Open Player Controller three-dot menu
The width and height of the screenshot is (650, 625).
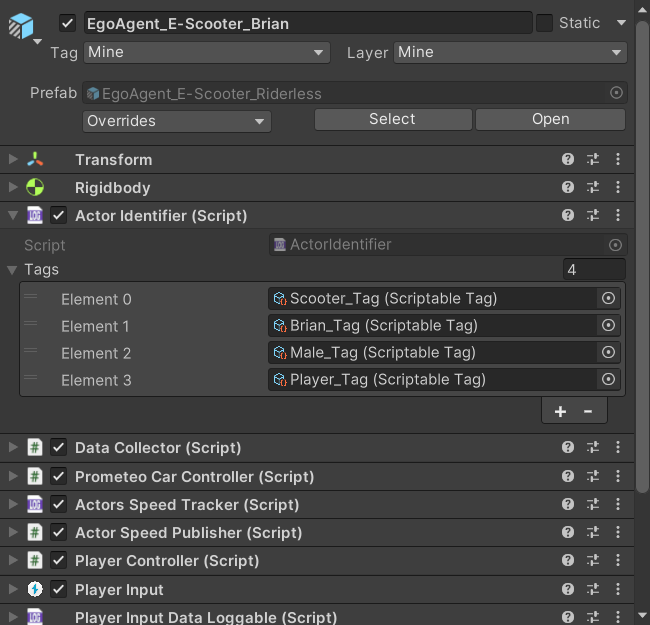point(618,560)
